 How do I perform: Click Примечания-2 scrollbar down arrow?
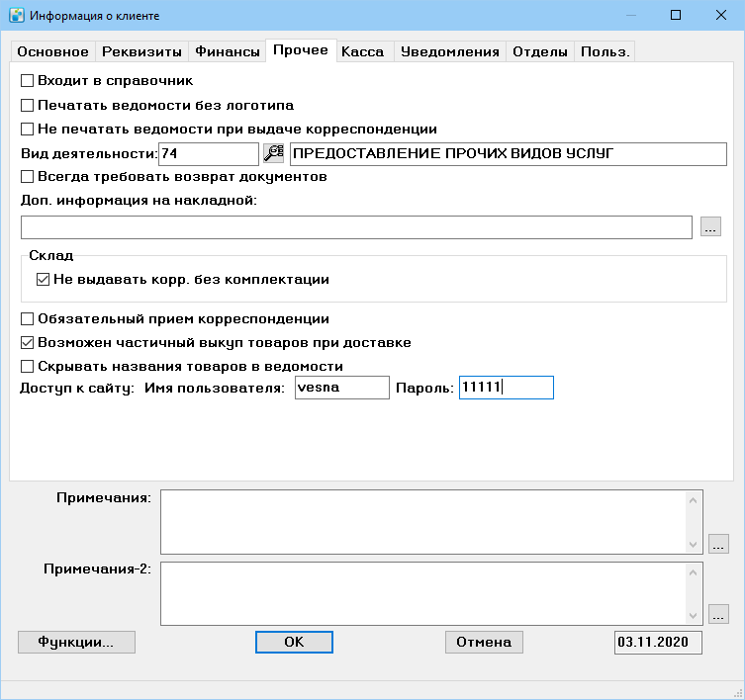pos(693,616)
